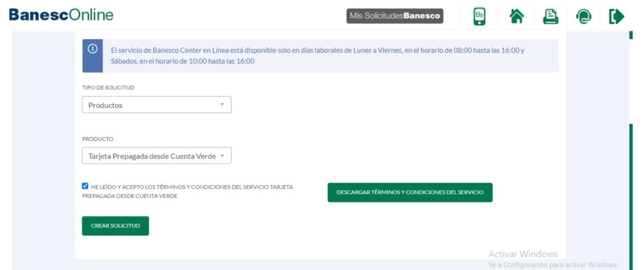Open the BanescOnline logo homepage

[x=61, y=14]
